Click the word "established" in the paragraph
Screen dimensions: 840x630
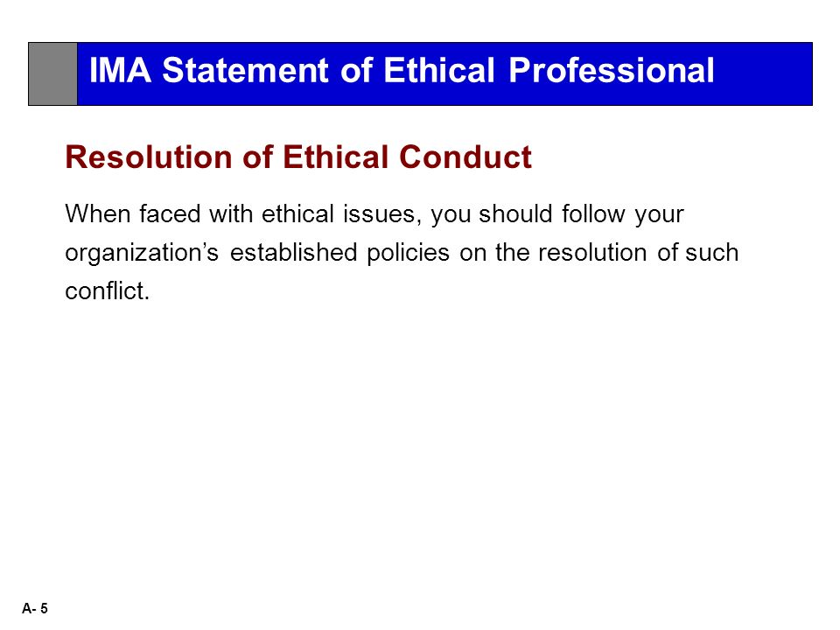(293, 252)
